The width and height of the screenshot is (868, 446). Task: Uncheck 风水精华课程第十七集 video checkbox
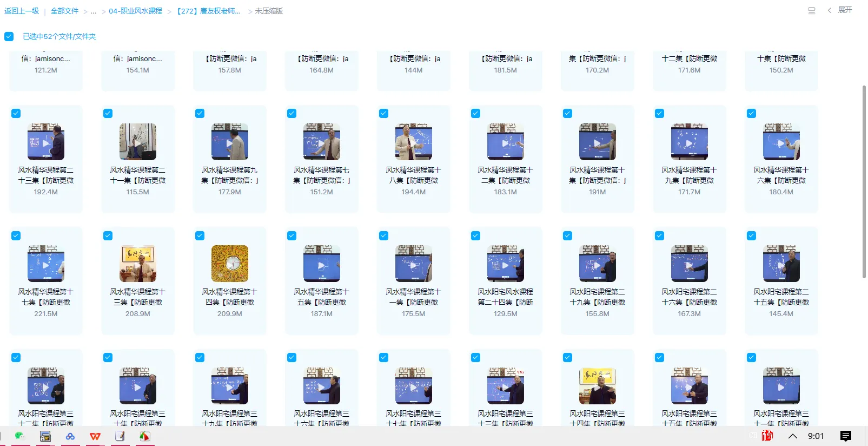(x=16, y=235)
